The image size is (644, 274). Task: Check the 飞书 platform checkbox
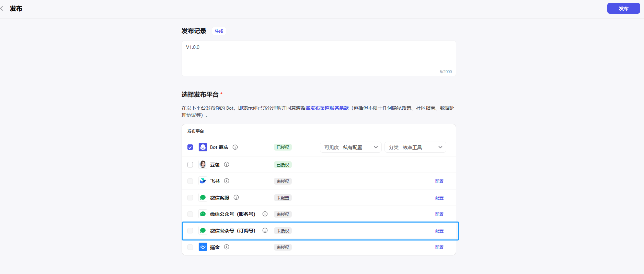190,181
